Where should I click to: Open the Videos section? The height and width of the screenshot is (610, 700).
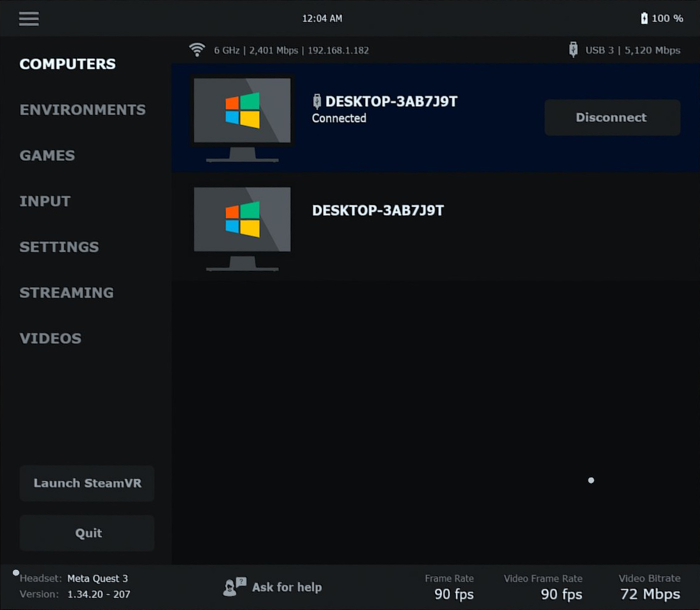click(51, 338)
